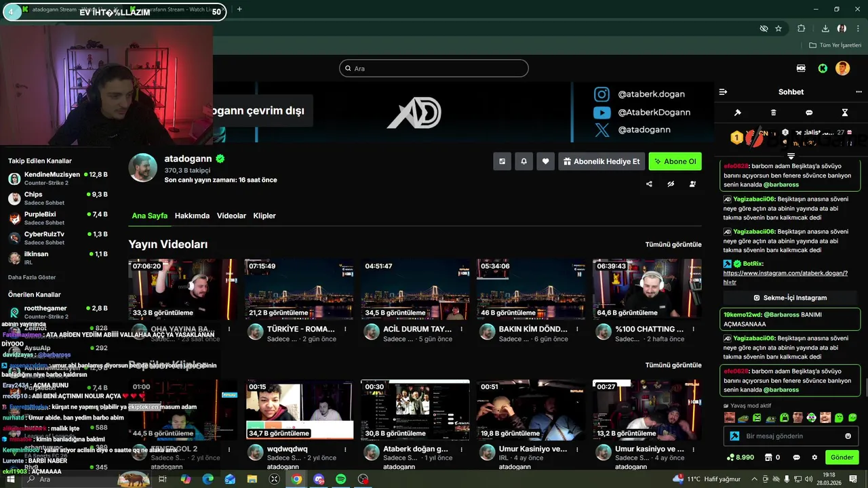868x488 pixels.
Task: Open options menu for wqdwqdwq clip
Action: click(x=345, y=449)
